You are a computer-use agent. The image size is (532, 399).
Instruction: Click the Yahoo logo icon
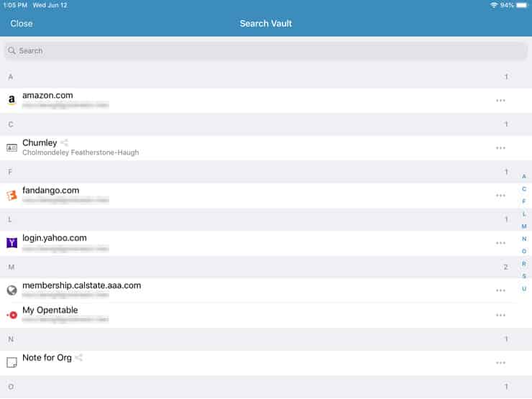12,243
